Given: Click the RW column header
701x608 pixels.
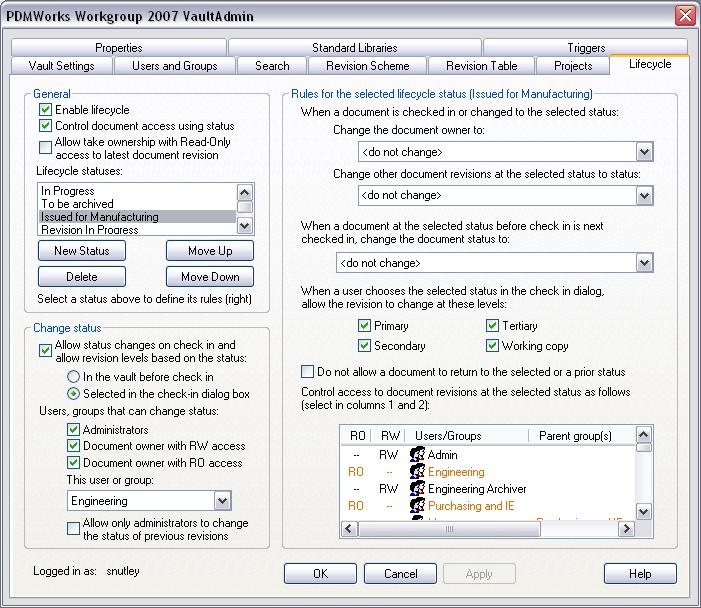Looking at the screenshot, I should pyautogui.click(x=389, y=435).
